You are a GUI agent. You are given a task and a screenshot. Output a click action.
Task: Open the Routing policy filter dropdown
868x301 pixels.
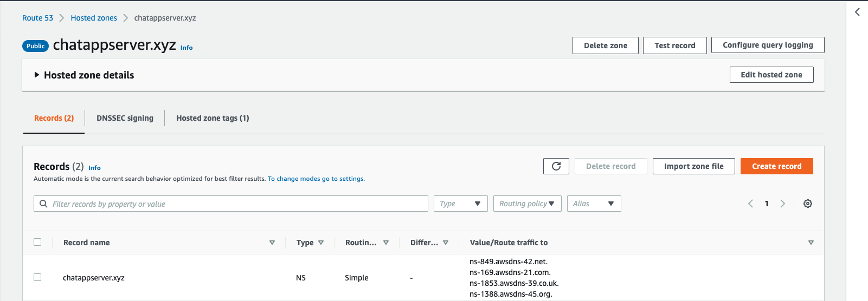[527, 204]
